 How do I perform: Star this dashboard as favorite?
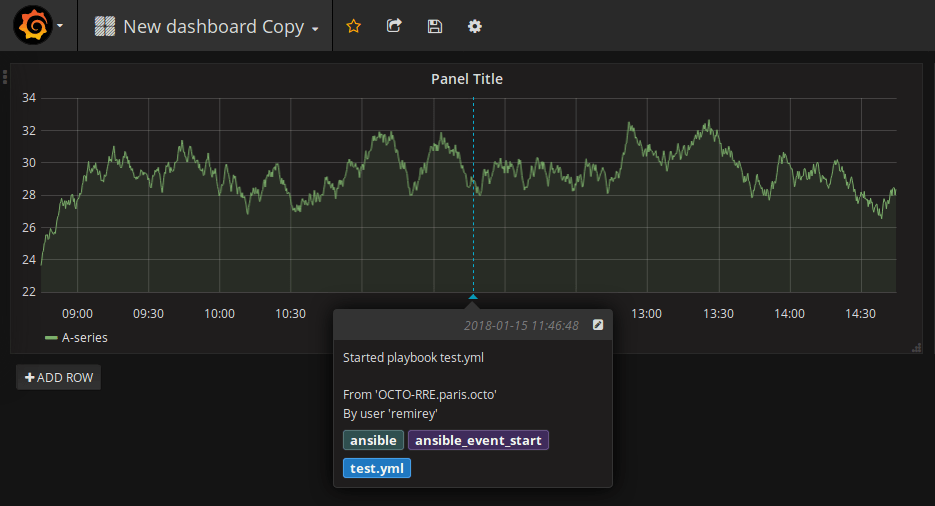pyautogui.click(x=353, y=27)
